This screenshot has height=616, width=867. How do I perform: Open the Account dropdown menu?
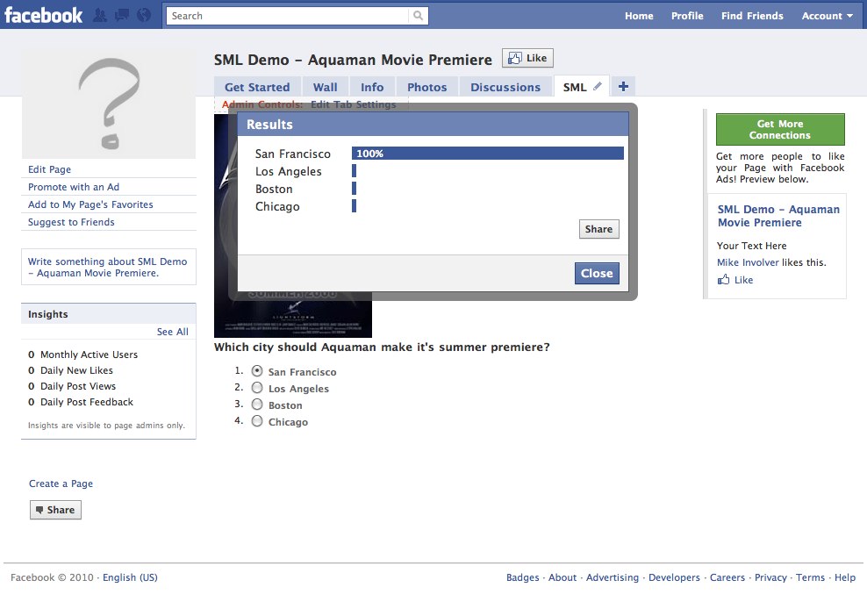[x=828, y=16]
